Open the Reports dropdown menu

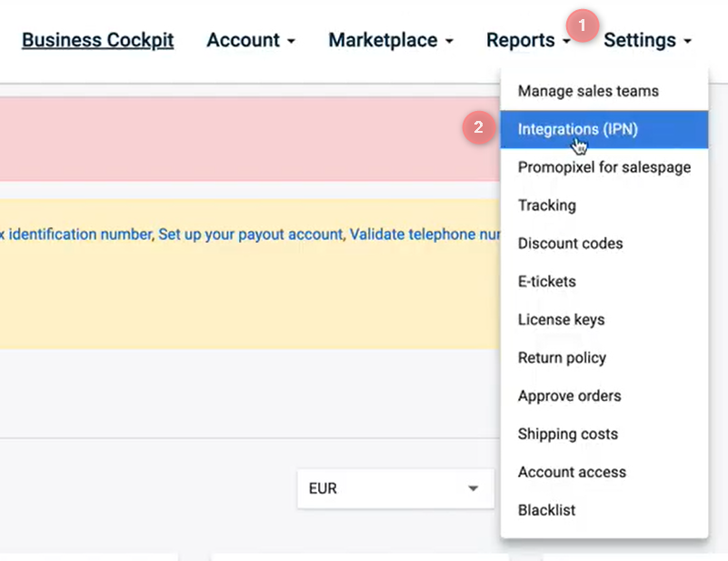527,40
